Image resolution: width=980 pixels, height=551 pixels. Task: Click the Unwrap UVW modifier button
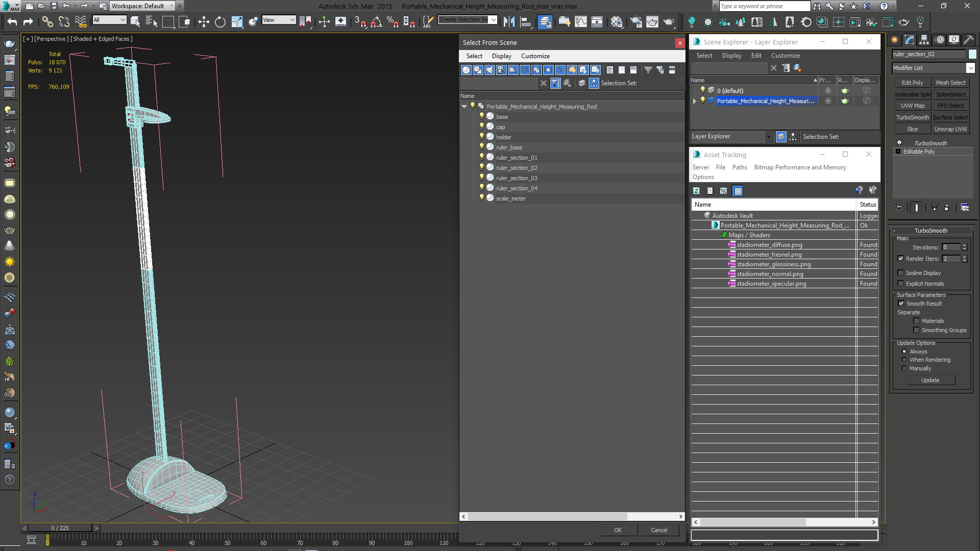tap(950, 129)
